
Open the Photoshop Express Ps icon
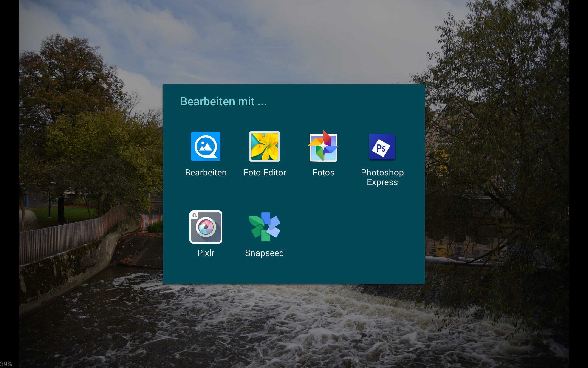(x=382, y=147)
